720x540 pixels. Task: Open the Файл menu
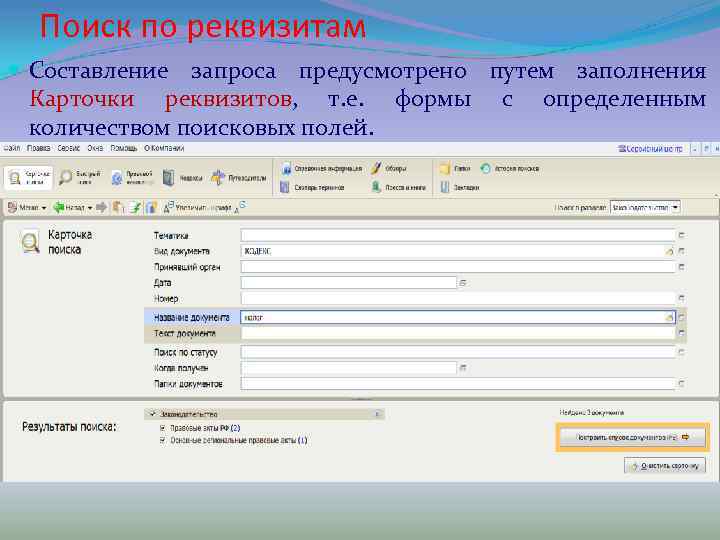pyautogui.click(x=11, y=148)
